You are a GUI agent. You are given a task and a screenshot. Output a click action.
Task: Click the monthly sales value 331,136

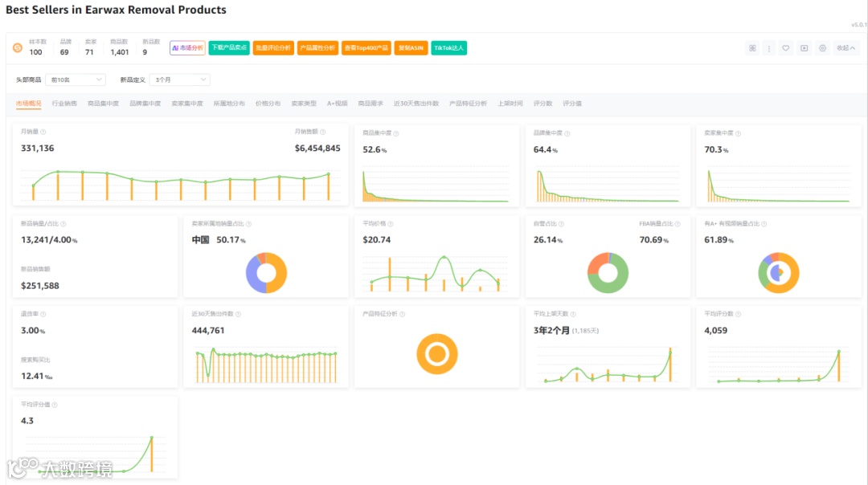[x=38, y=149]
